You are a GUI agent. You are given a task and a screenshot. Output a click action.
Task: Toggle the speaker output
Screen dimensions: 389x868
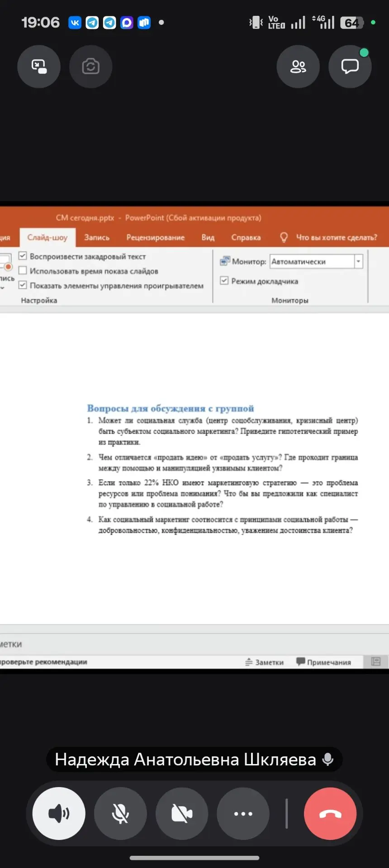(x=59, y=813)
